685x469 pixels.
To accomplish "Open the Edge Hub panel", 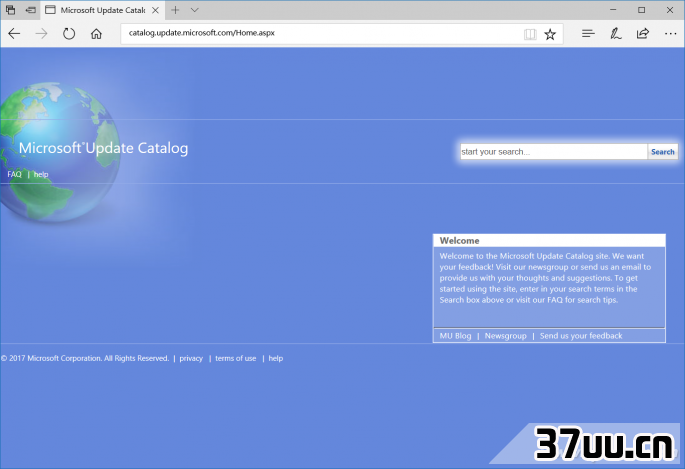I will click(x=588, y=34).
